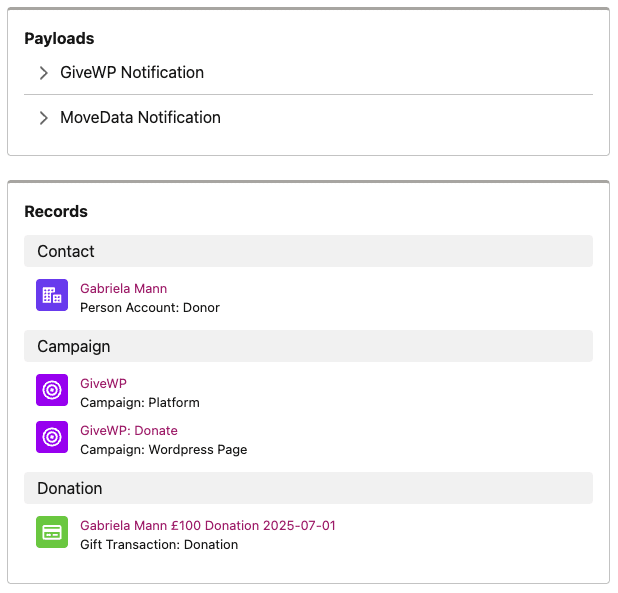
Task: Open the Gabriela Mann contact link
Action: 124,288
